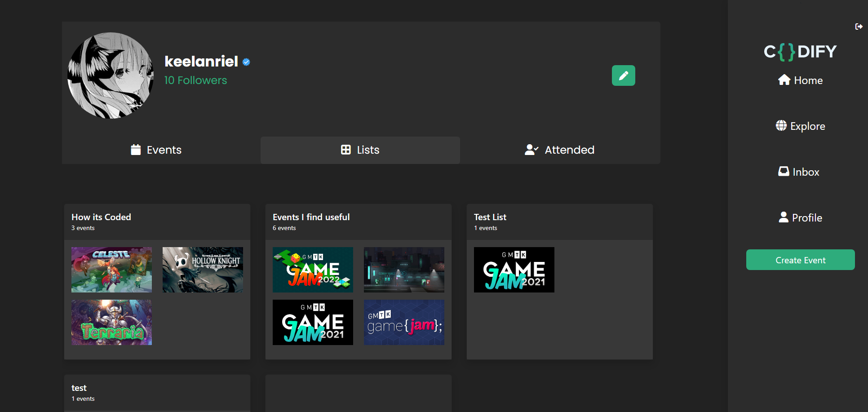
Task: Click the Profile person icon
Action: pos(784,217)
